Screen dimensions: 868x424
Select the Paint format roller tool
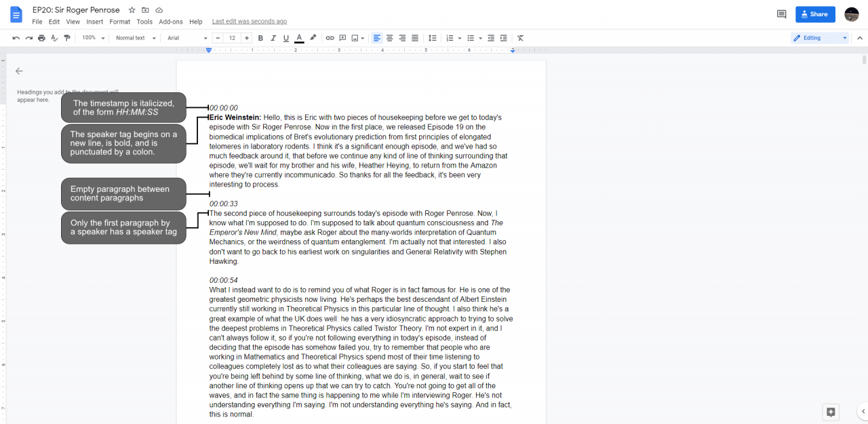click(66, 38)
